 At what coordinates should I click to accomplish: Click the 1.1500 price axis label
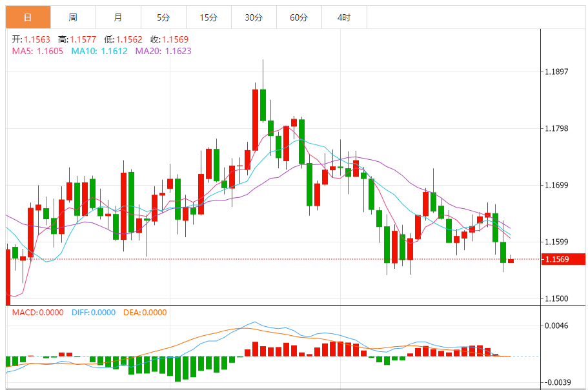[556, 298]
